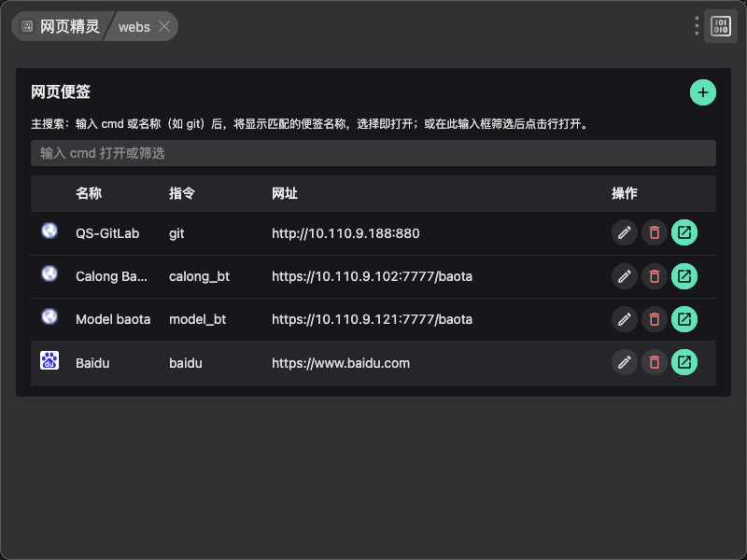Delete the Model baota bookmark
The width and height of the screenshot is (747, 560).
coord(655,319)
